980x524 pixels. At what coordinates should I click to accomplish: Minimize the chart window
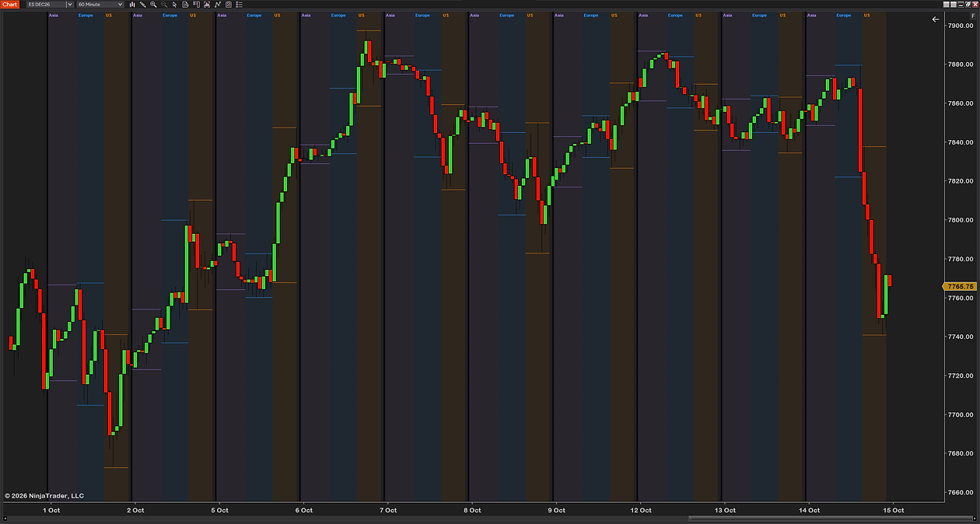[x=961, y=5]
